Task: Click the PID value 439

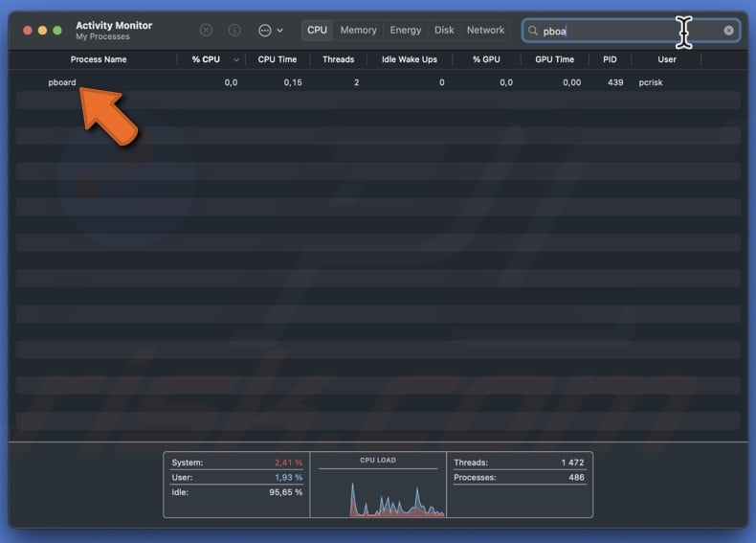Action: pos(615,82)
